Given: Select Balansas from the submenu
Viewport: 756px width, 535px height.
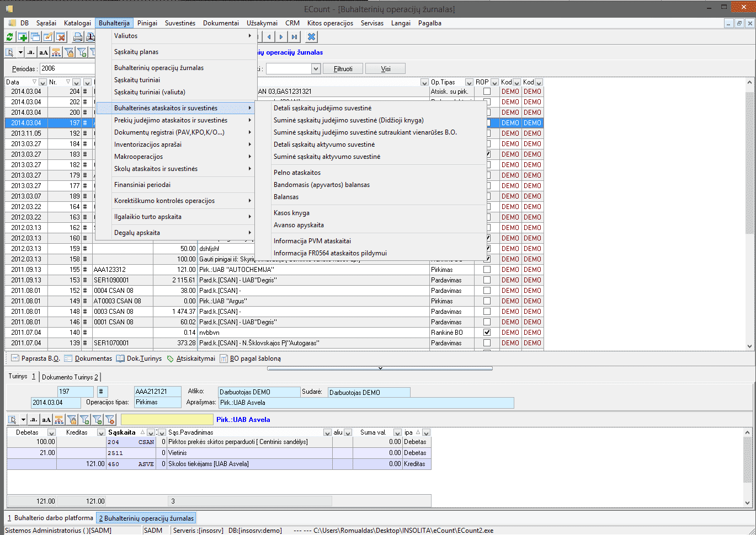Looking at the screenshot, I should pyautogui.click(x=286, y=197).
